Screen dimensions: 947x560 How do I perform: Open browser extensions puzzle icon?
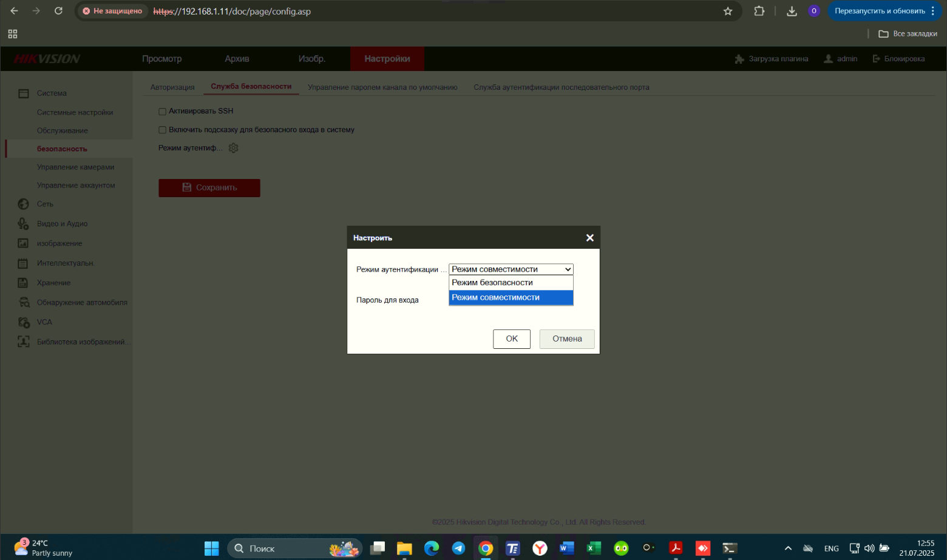pos(759,11)
